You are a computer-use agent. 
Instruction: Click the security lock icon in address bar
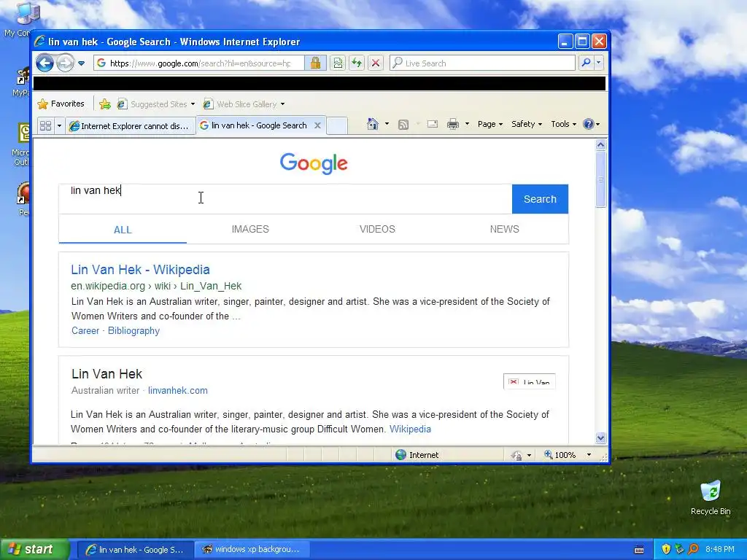315,63
